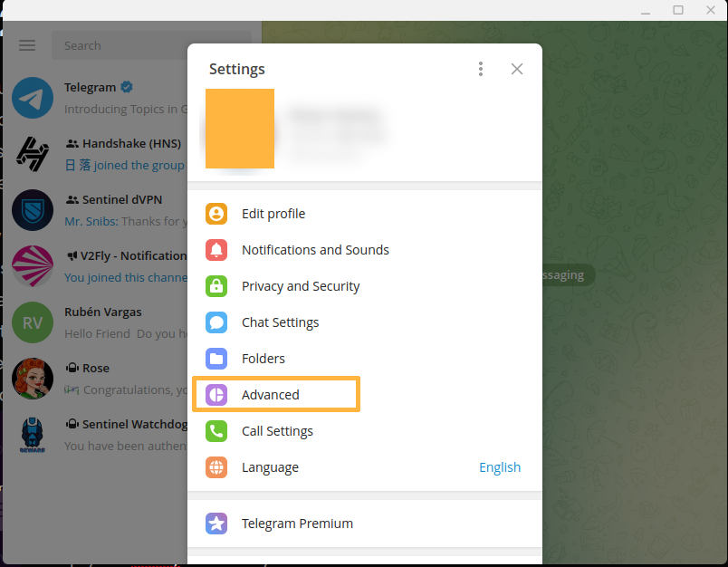Click the RV initials avatar
728x567 pixels.
point(33,322)
